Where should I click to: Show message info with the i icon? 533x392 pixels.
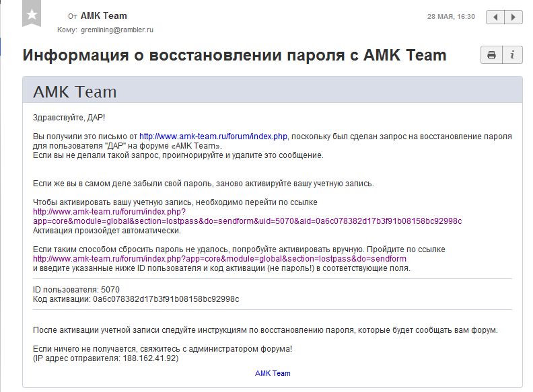coord(512,55)
